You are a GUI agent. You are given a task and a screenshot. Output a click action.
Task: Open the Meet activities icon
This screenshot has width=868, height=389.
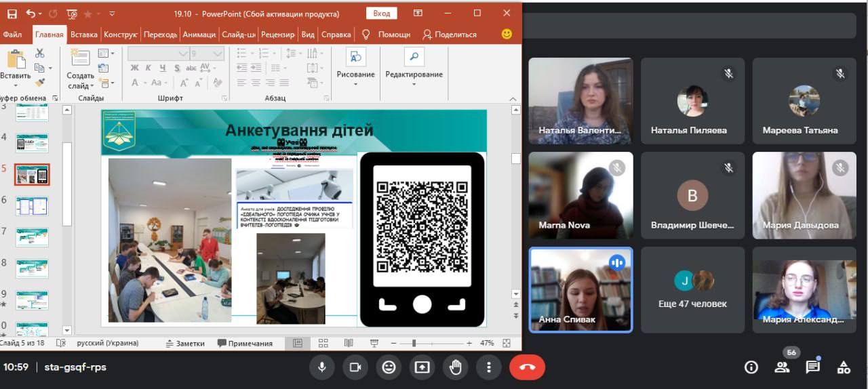pos(844,367)
